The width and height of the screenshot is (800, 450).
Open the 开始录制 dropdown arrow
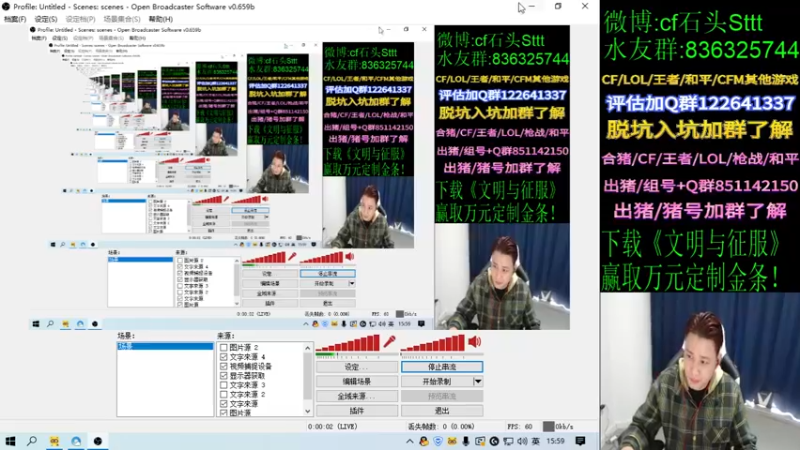click(478, 381)
